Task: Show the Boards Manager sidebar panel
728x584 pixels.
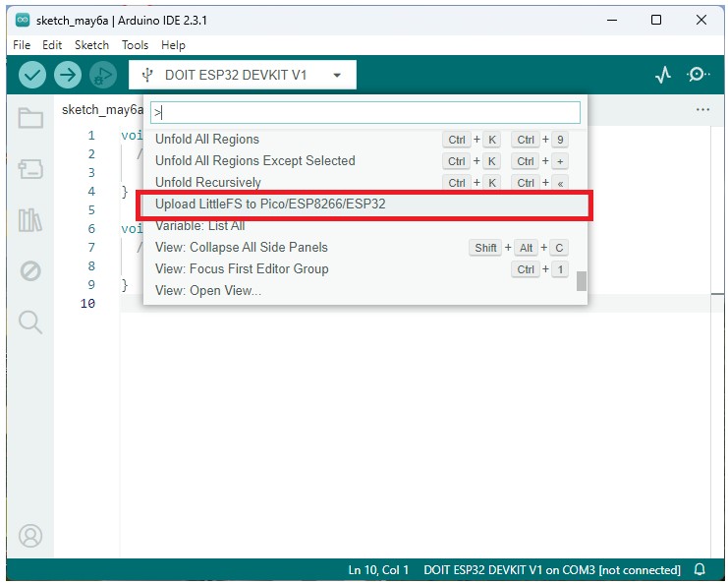Action: click(30, 169)
